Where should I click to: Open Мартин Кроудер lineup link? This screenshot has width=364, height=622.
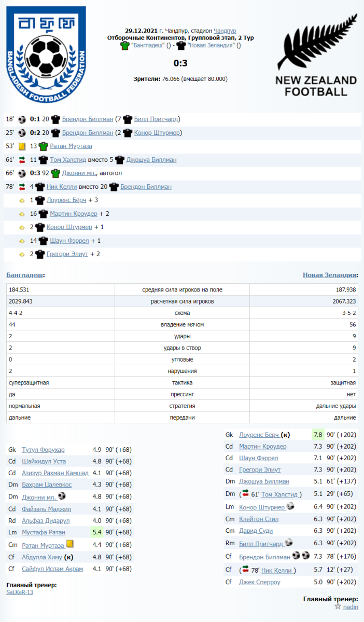click(262, 446)
